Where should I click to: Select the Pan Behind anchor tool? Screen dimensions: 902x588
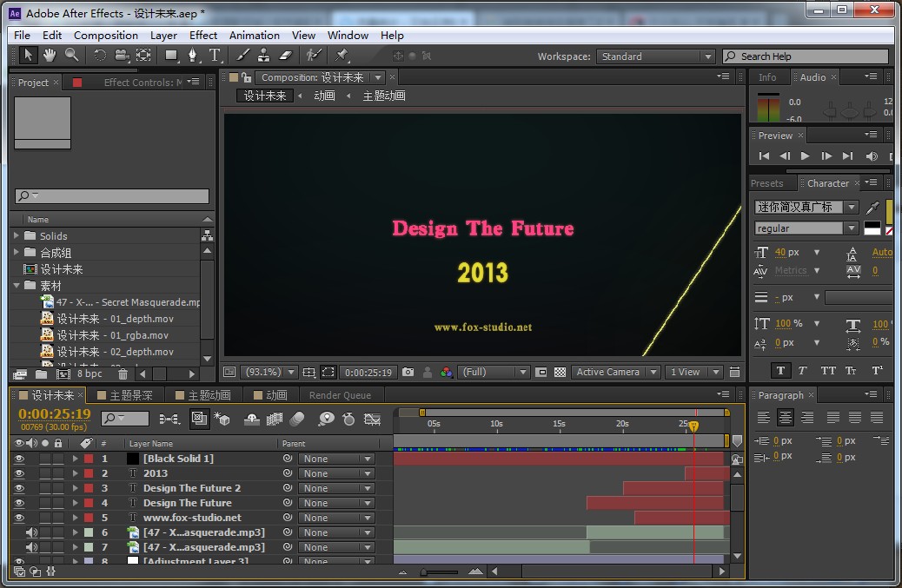143,56
